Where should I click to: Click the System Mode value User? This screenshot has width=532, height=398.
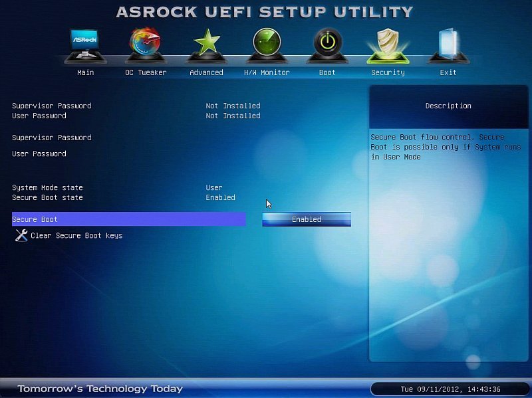(213, 188)
